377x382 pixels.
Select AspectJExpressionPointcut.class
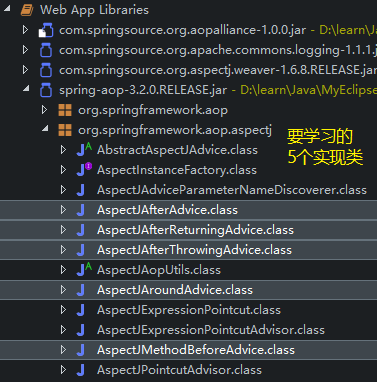189,310
